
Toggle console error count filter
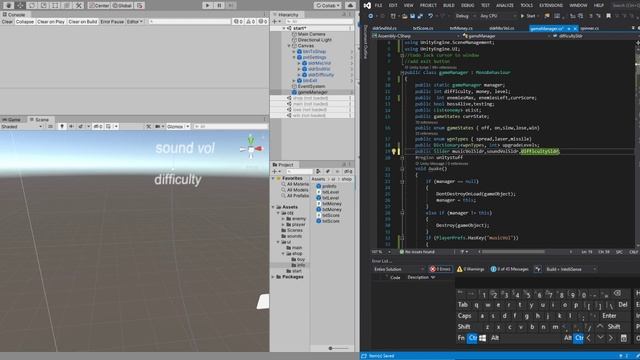pyautogui.click(x=262, y=21)
